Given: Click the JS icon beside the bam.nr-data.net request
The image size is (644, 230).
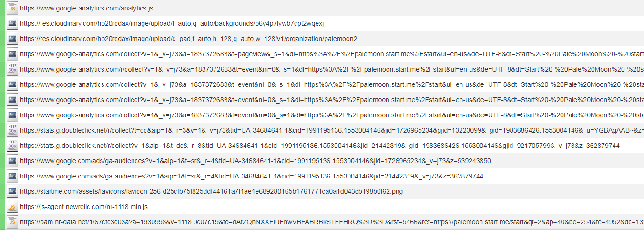Looking at the screenshot, I should click(x=12, y=222).
